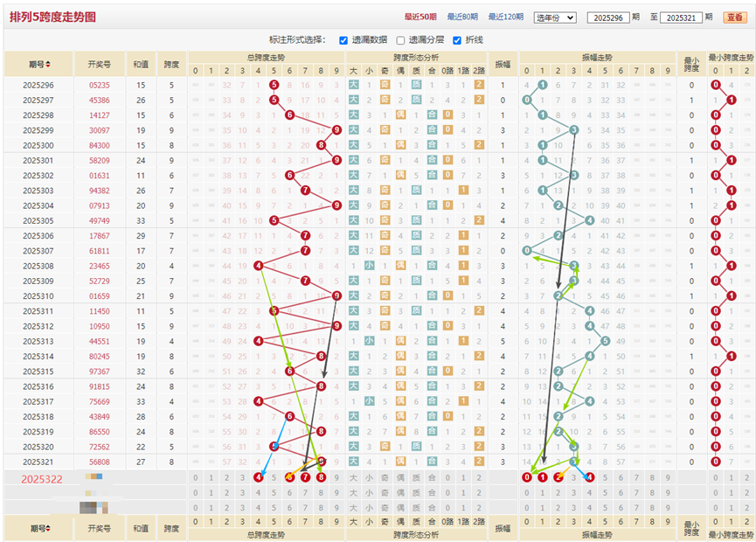Toggle the 遗漏数据 checkbox

(343, 40)
